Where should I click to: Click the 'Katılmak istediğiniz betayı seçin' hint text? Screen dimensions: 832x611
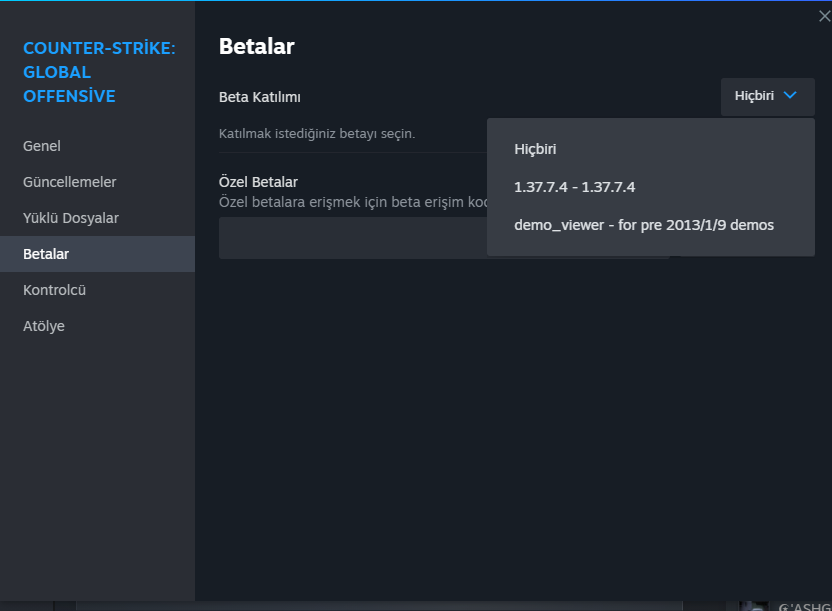[x=317, y=133]
